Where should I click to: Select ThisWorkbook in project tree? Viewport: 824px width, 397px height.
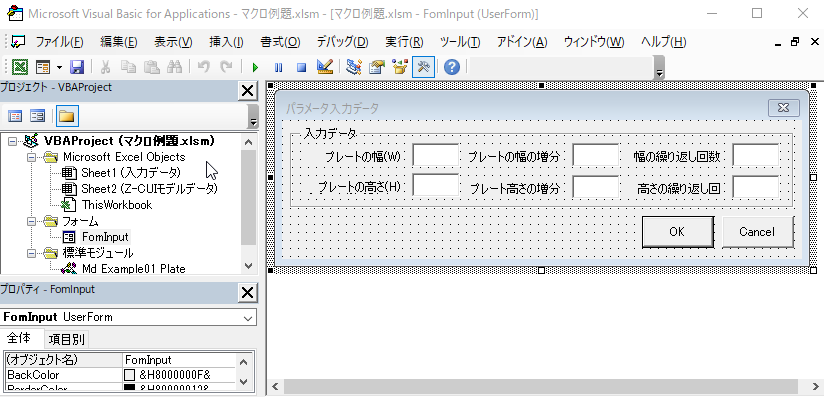117,205
